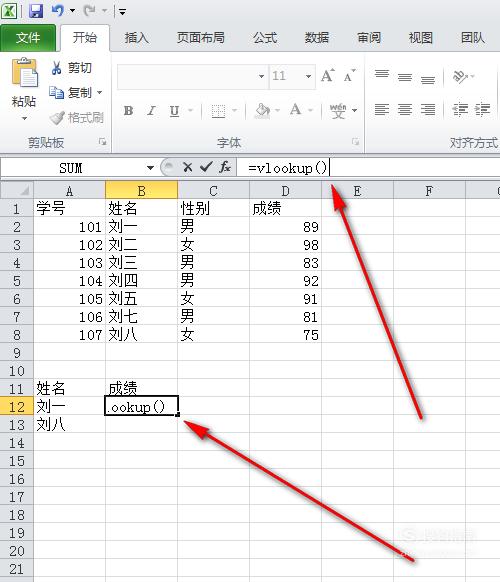500x582 pixels.
Task: Confirm formula with checkmark icon
Action: [x=206, y=168]
